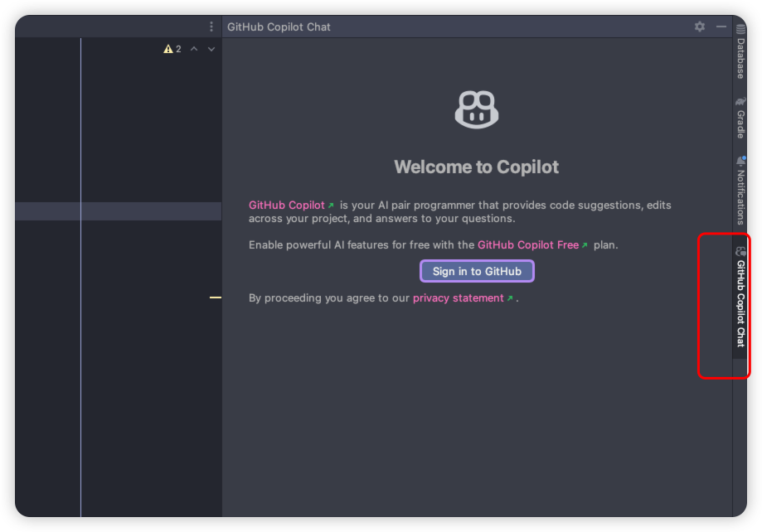Click the yellow warning stripe marker in editor
This screenshot has height=532, width=762.
216,297
